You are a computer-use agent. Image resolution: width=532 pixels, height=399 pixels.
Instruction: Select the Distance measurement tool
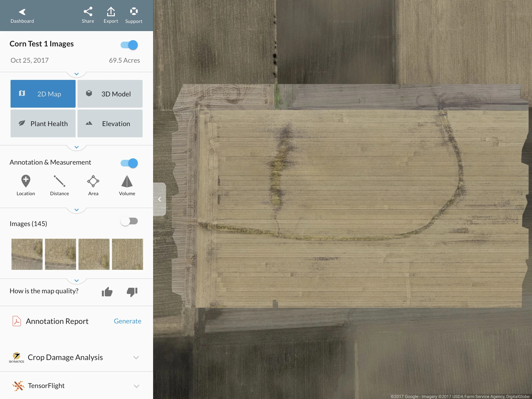click(59, 185)
